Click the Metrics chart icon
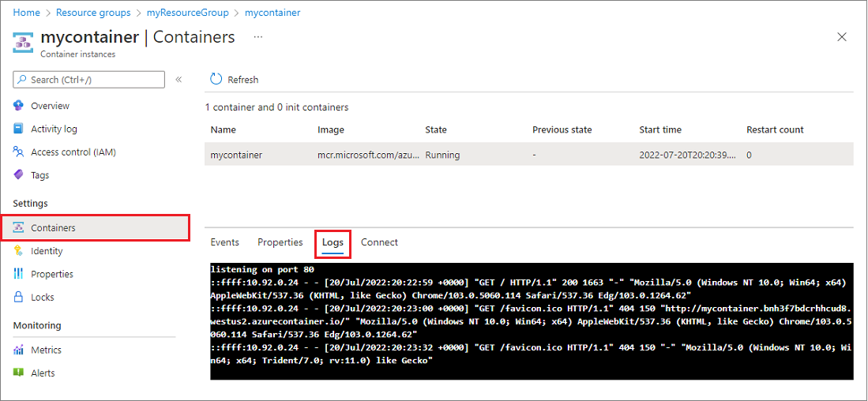The height and width of the screenshot is (401, 868). pyautogui.click(x=19, y=350)
